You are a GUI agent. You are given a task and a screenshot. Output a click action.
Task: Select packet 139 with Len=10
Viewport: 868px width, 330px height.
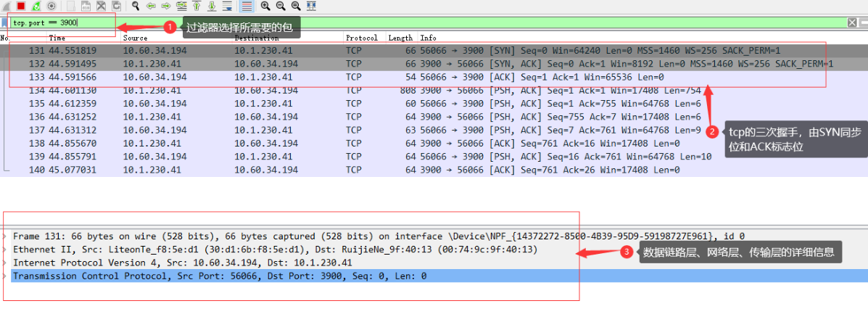pos(434,156)
